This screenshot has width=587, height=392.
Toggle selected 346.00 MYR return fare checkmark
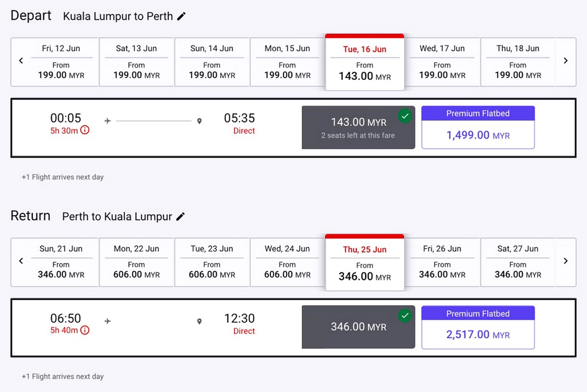coord(405,316)
